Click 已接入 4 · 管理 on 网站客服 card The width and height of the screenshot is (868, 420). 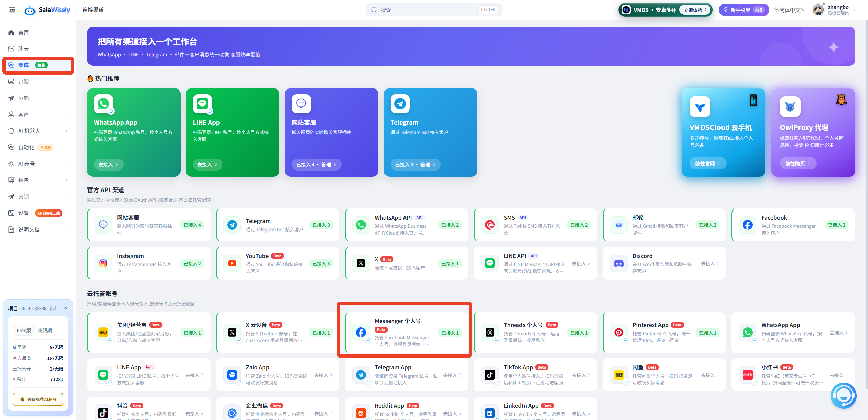316,164
